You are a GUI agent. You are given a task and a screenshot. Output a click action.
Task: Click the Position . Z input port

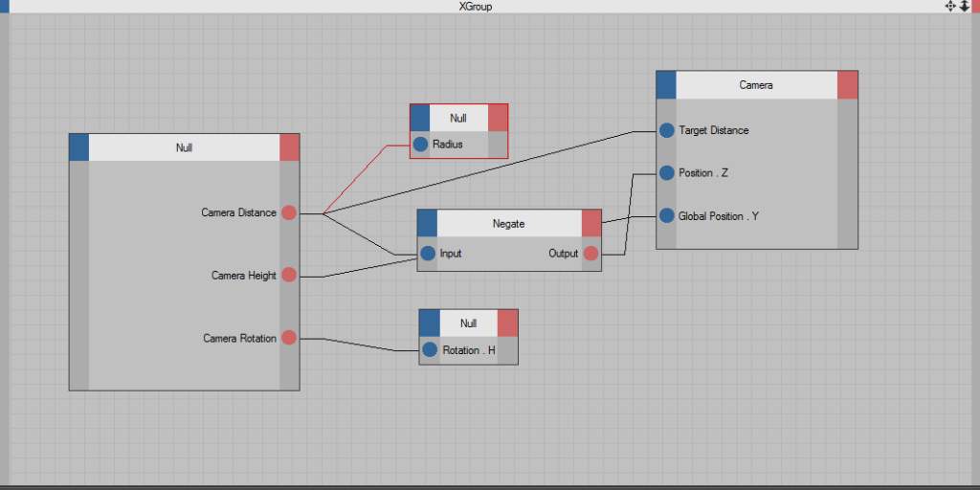pos(666,173)
